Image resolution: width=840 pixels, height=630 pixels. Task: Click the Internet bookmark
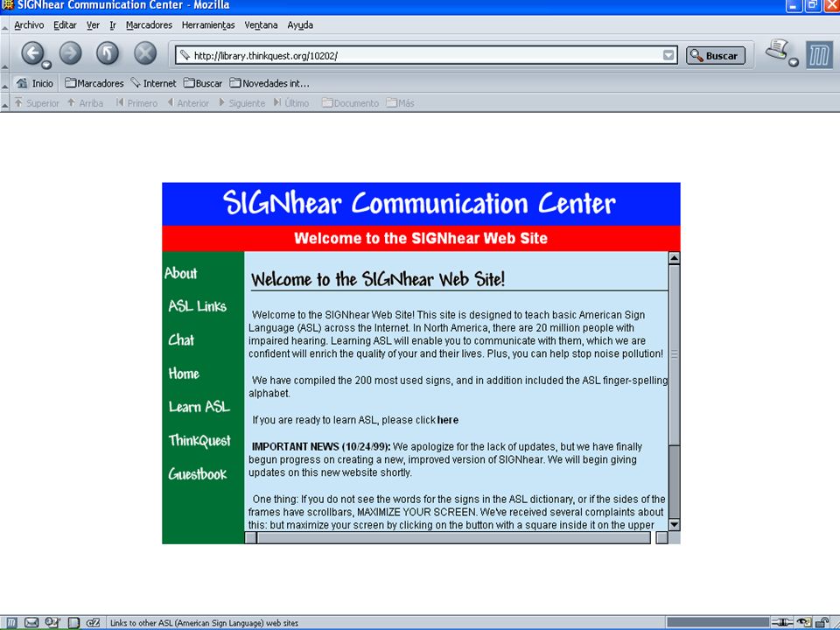click(154, 84)
